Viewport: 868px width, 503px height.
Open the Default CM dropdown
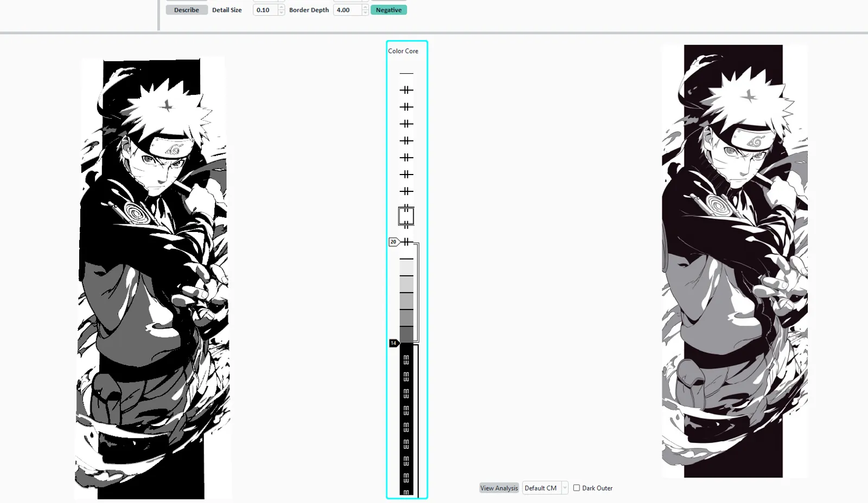(545, 488)
